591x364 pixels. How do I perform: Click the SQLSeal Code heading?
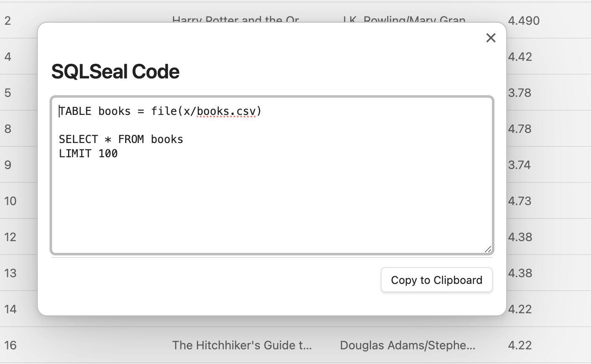115,71
